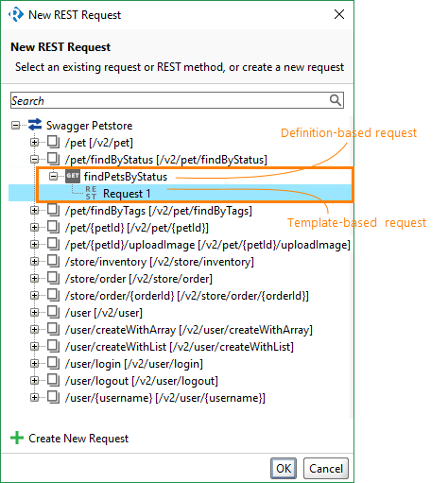
Task: Select /store/inventory [/v2/store/inventory] text
Action: (160, 262)
